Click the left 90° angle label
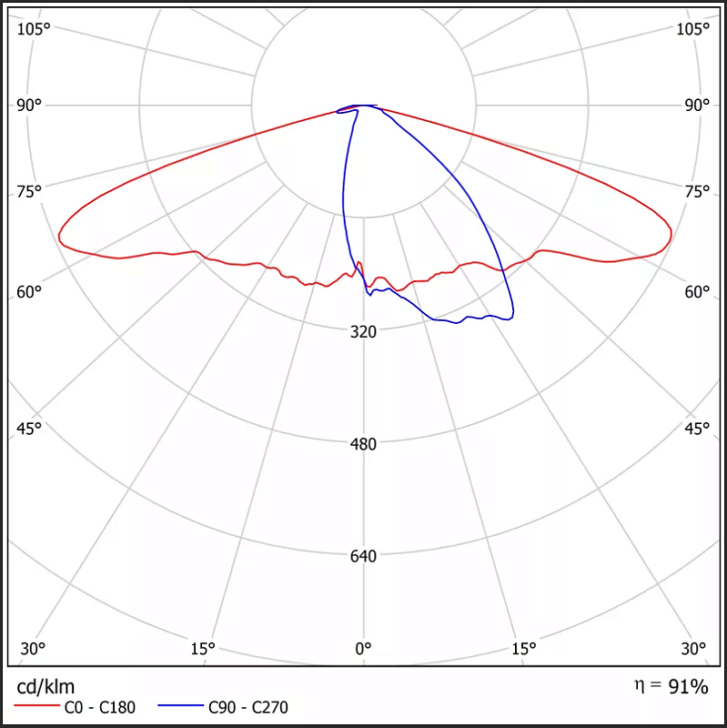 coord(29,106)
